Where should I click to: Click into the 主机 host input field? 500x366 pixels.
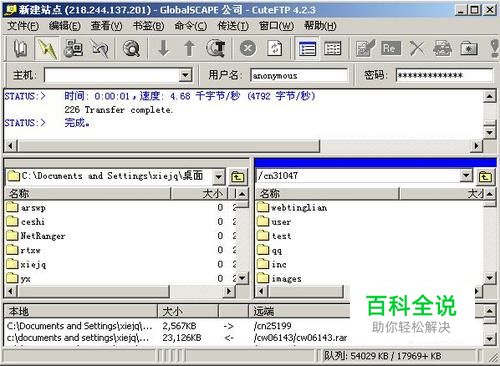click(112, 75)
